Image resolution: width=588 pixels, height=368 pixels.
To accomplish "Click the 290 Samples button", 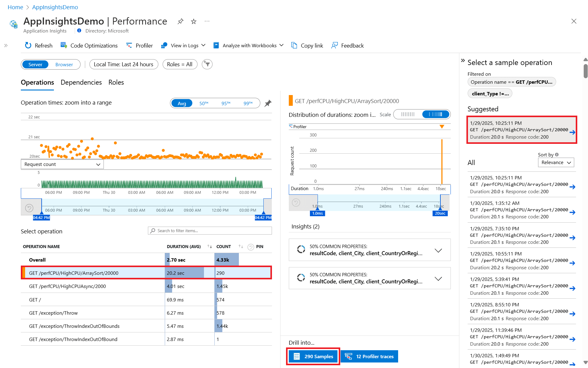I will click(x=313, y=356).
